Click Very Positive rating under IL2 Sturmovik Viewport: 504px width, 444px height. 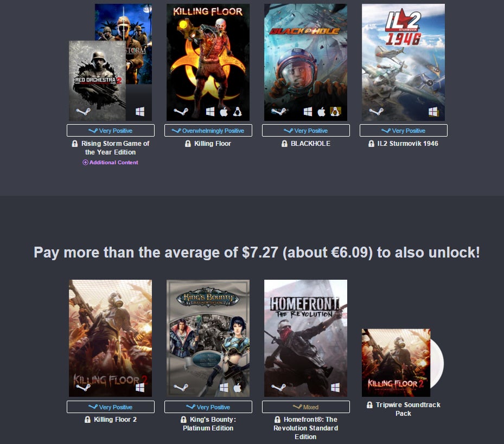(404, 131)
